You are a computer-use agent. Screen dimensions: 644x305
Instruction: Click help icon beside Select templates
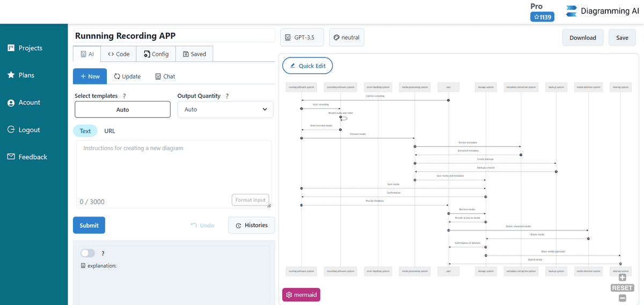click(125, 96)
